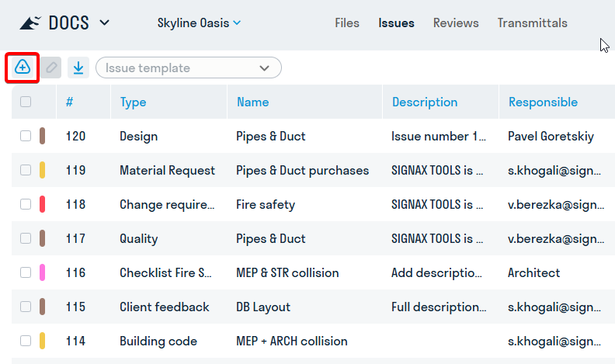Open the DB Layout issue name
The width and height of the screenshot is (615, 364).
(x=263, y=307)
